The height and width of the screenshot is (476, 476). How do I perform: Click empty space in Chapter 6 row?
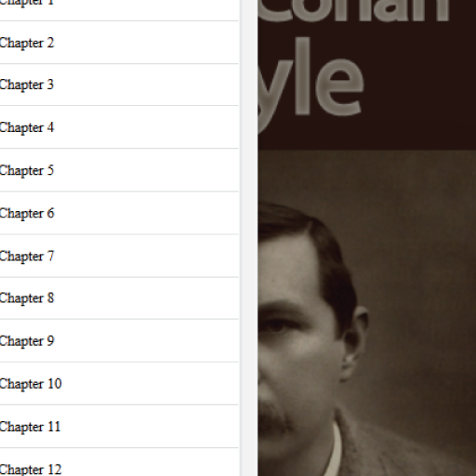pyautogui.click(x=146, y=213)
